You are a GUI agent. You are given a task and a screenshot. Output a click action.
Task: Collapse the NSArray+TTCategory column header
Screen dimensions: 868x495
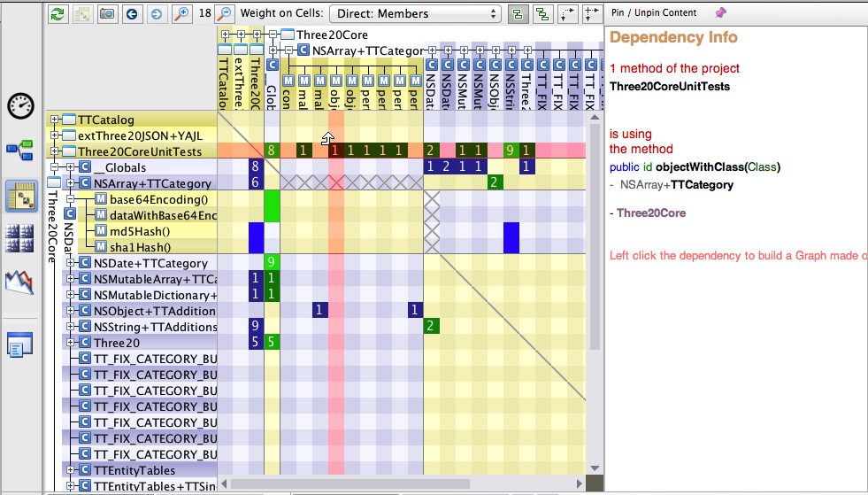288,50
